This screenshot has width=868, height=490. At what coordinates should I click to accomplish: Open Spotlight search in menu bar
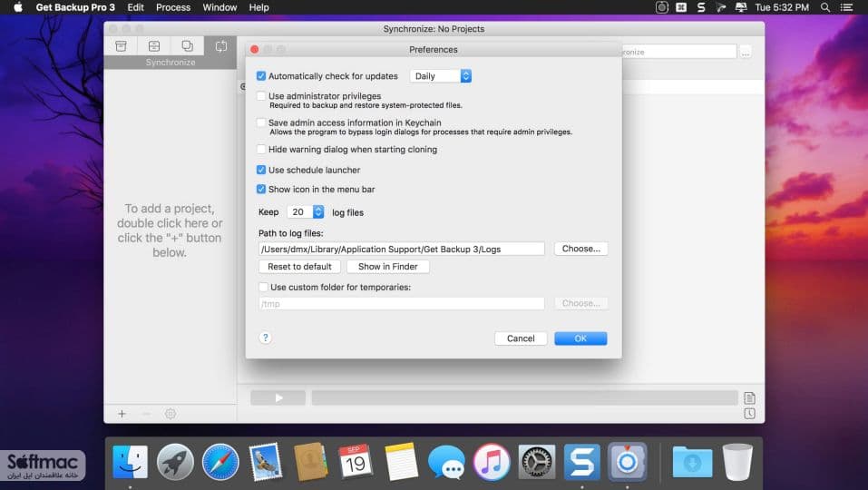[x=824, y=7]
